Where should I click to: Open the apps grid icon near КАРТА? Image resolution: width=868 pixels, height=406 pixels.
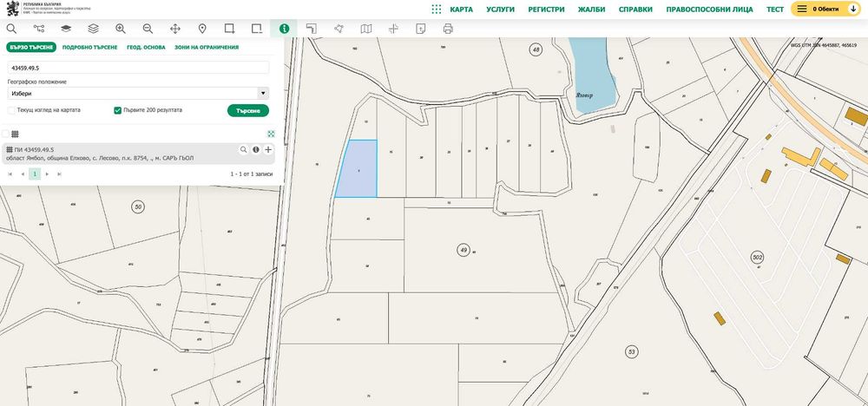(x=437, y=9)
